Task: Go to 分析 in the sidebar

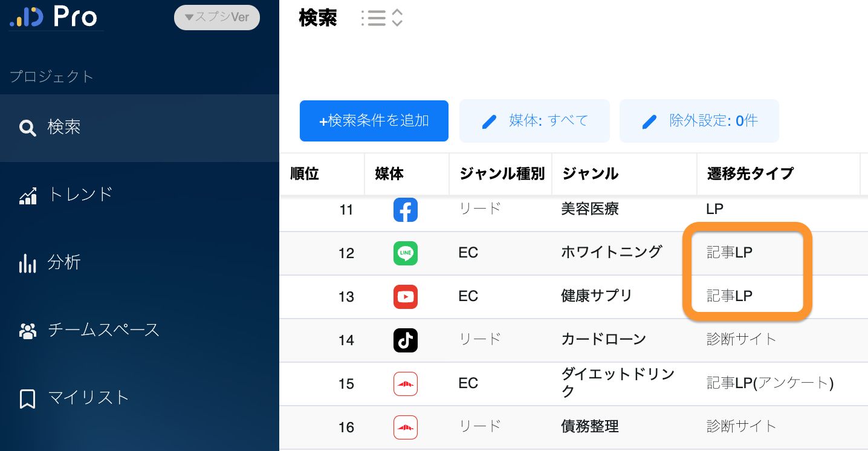Action: [63, 263]
